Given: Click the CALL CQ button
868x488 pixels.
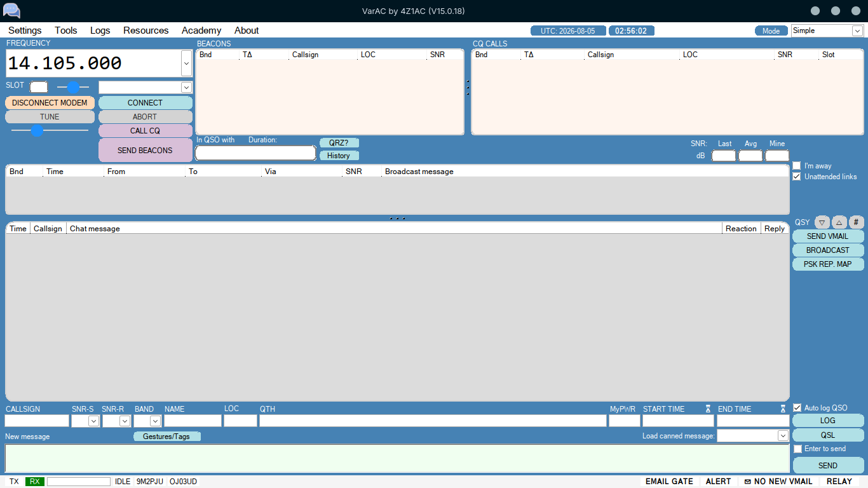Looking at the screenshot, I should tap(145, 131).
